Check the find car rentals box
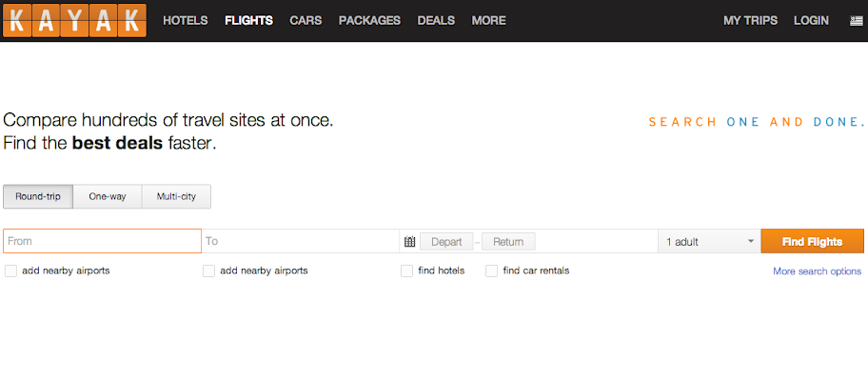 click(x=491, y=271)
